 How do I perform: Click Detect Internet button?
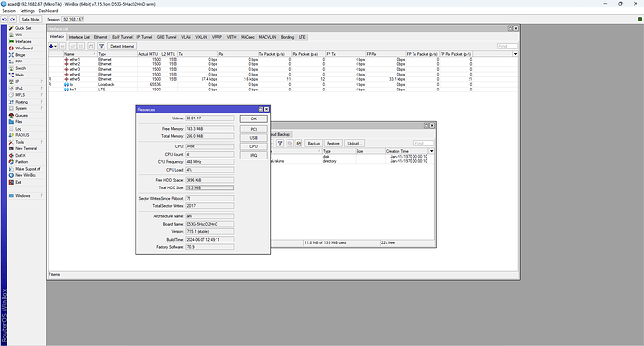(x=122, y=46)
